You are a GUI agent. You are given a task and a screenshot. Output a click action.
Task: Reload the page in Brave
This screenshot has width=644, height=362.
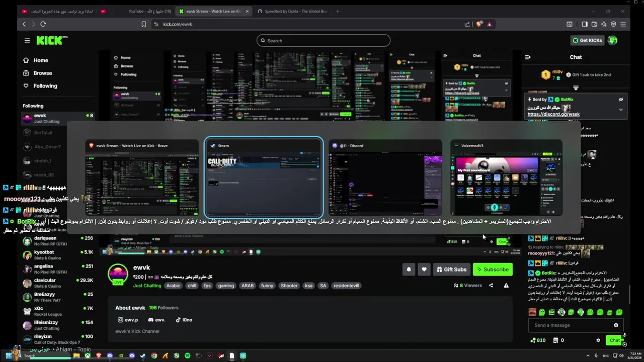click(x=43, y=24)
